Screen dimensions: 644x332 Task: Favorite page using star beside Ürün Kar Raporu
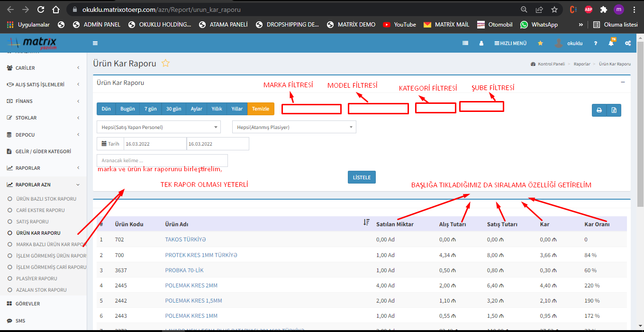click(x=165, y=63)
